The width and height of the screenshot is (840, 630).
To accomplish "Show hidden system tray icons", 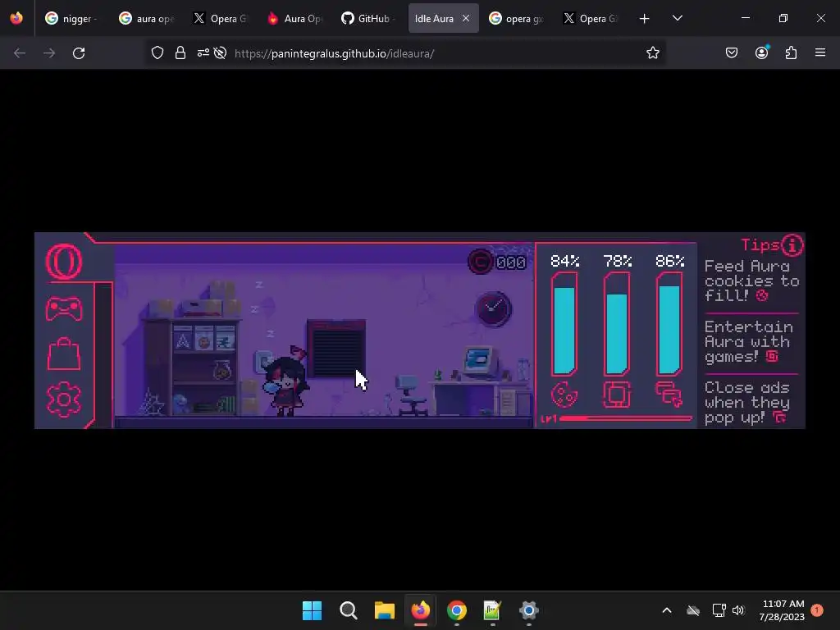I will tap(667, 610).
